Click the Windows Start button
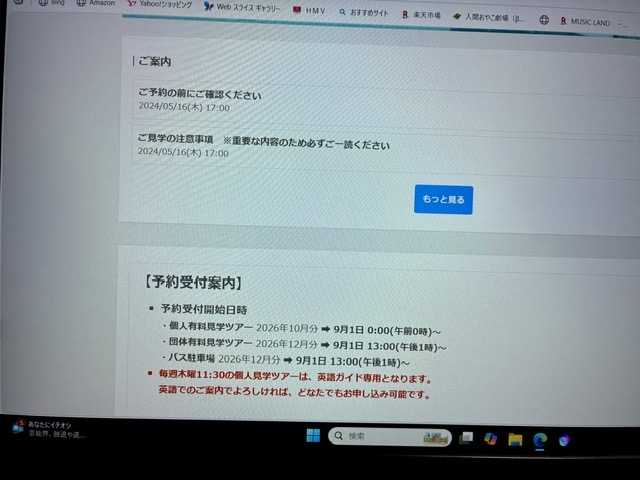 pyautogui.click(x=313, y=436)
